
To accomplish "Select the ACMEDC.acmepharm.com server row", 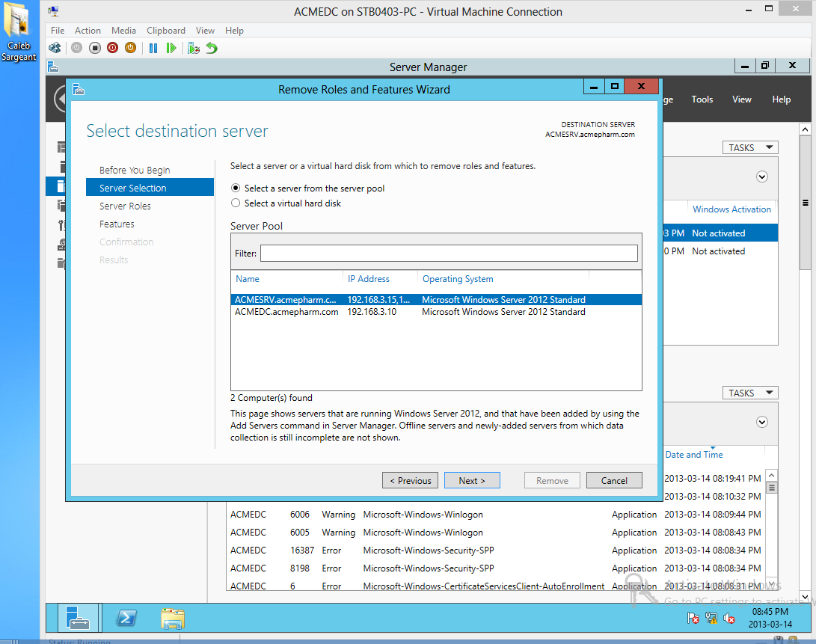I will click(x=436, y=312).
